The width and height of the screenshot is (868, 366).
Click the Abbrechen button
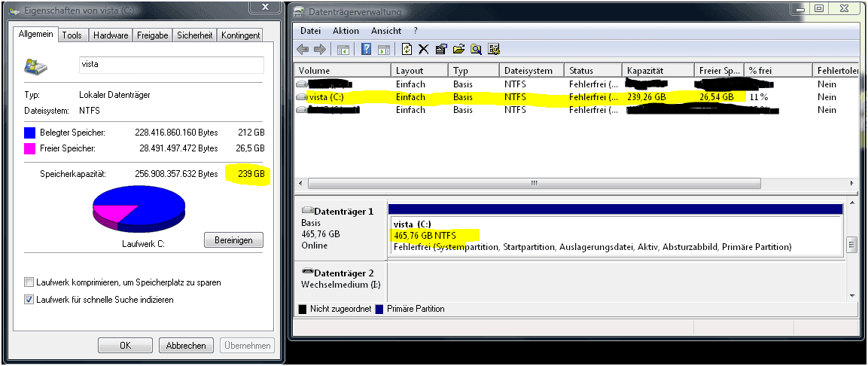[x=186, y=346]
